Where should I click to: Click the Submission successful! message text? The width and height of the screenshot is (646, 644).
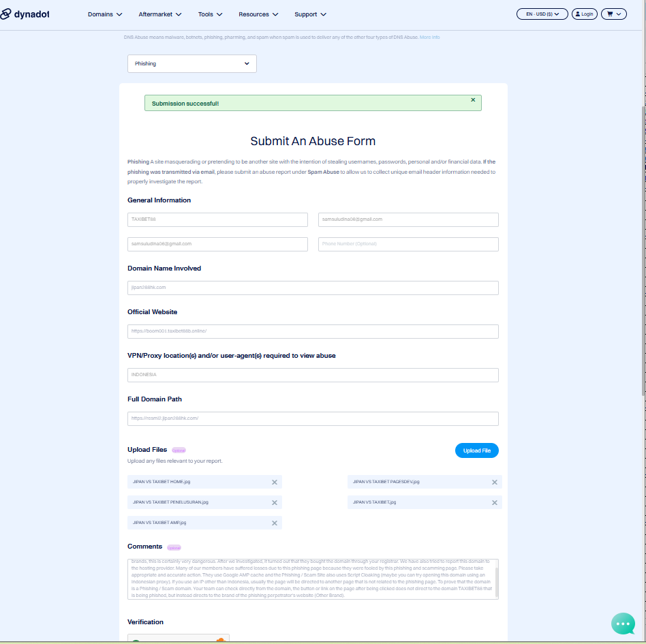(185, 104)
